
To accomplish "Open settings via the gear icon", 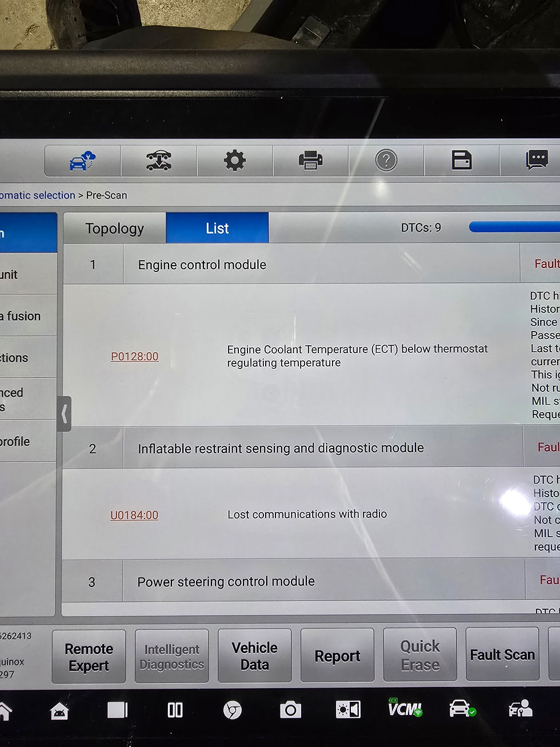I will click(x=235, y=161).
